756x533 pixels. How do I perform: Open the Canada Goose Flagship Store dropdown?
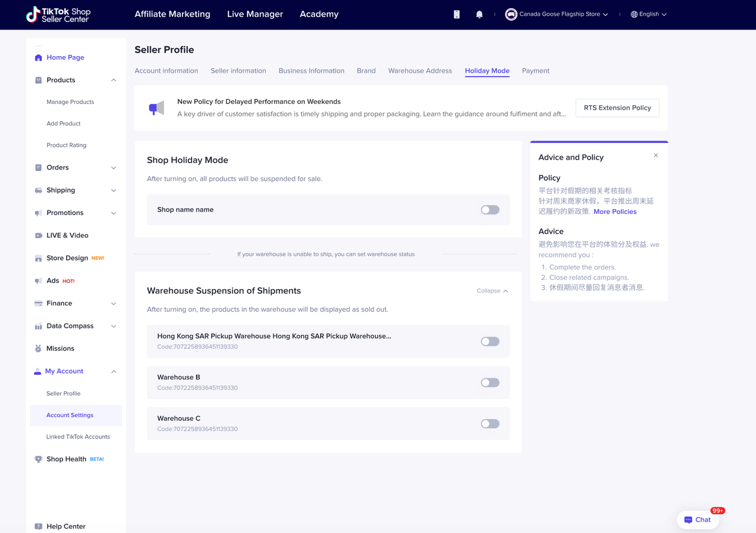pyautogui.click(x=557, y=14)
